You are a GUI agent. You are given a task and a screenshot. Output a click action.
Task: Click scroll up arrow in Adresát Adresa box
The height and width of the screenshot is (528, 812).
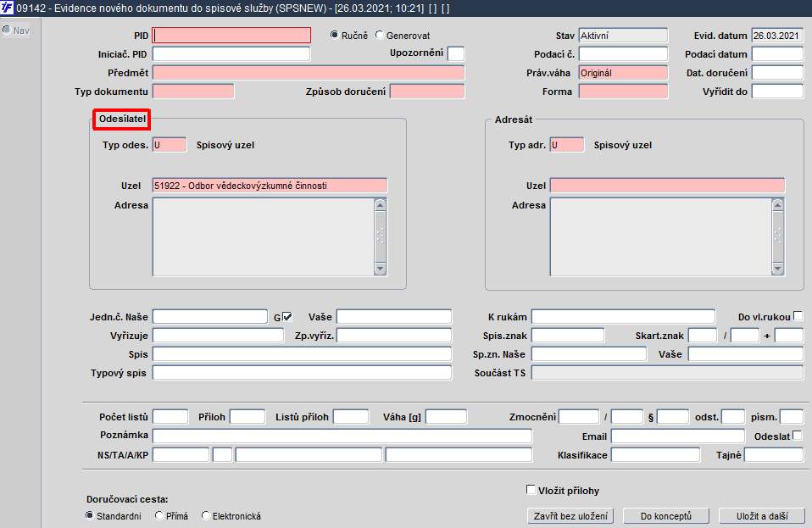(778, 205)
